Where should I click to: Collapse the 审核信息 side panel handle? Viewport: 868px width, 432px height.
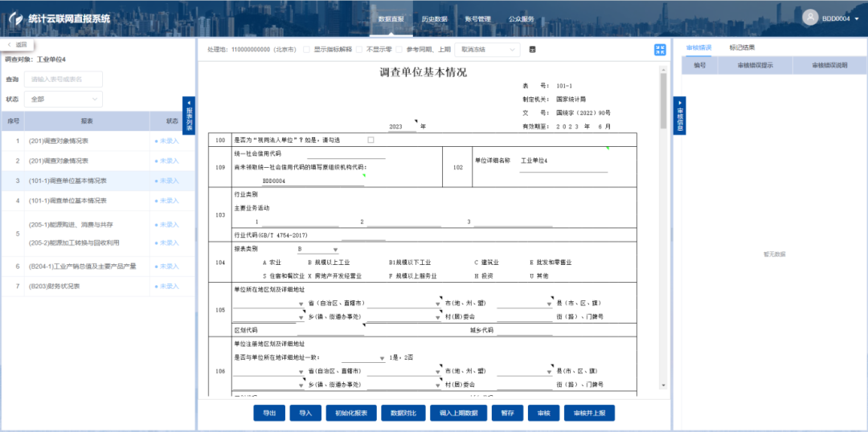[679, 116]
